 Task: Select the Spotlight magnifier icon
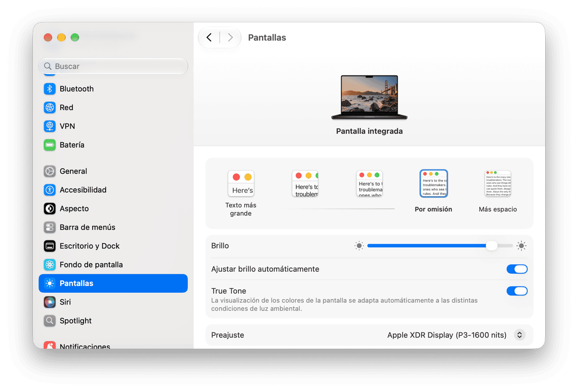point(50,321)
